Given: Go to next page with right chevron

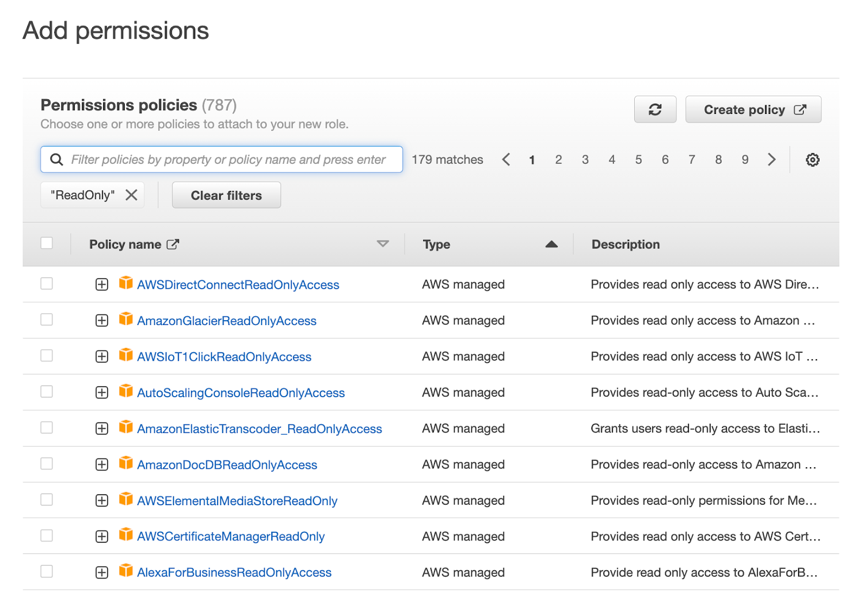Looking at the screenshot, I should [771, 160].
